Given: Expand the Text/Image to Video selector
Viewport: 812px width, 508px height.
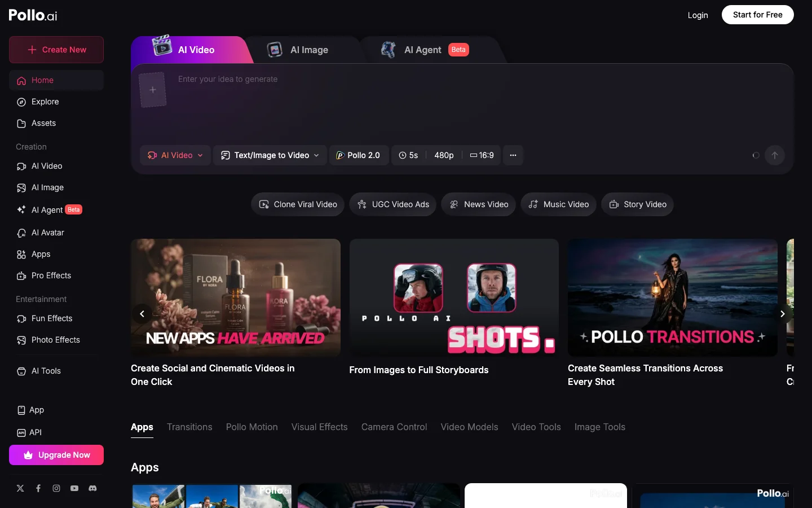Looking at the screenshot, I should tap(270, 155).
